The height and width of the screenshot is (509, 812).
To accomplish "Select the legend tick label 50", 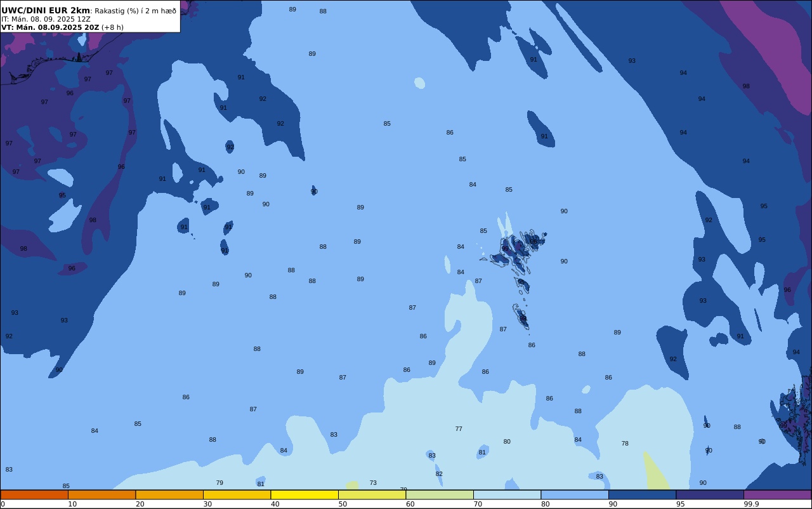I will (x=343, y=504).
